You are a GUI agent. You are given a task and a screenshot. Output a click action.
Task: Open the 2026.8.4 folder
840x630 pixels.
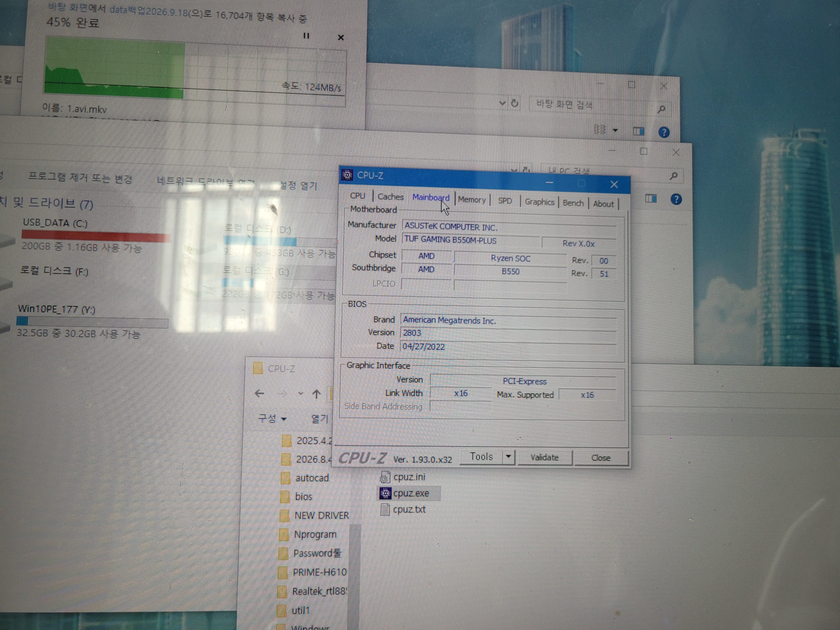click(x=307, y=459)
